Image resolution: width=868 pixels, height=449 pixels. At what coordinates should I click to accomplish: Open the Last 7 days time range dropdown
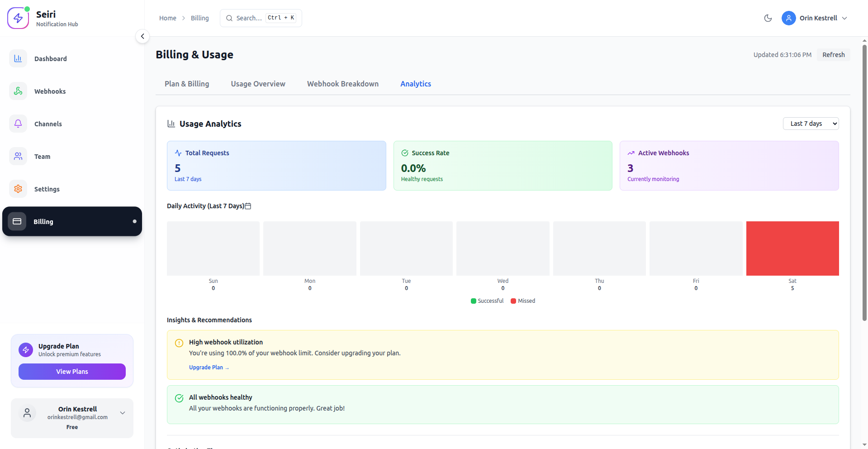tap(811, 123)
